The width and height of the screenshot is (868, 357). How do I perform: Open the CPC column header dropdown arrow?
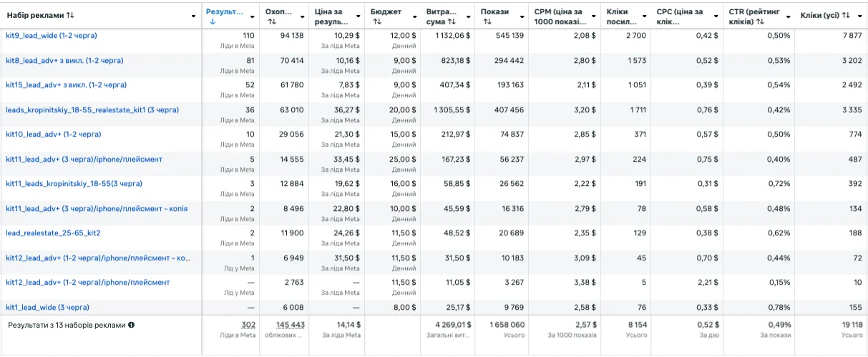coord(716,16)
